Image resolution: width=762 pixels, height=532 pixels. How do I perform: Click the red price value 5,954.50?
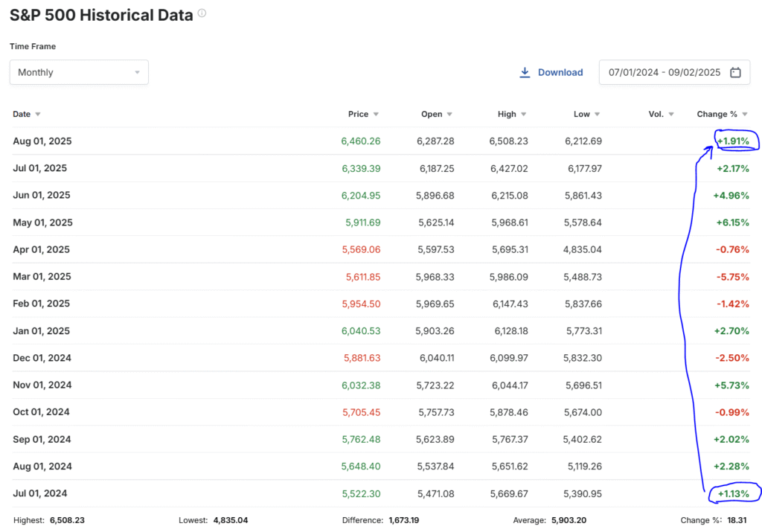tap(361, 304)
